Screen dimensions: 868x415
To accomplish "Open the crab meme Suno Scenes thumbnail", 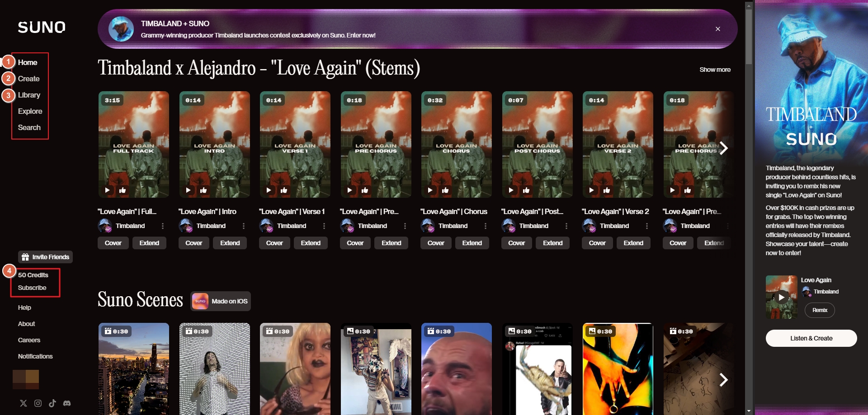I will [537, 369].
